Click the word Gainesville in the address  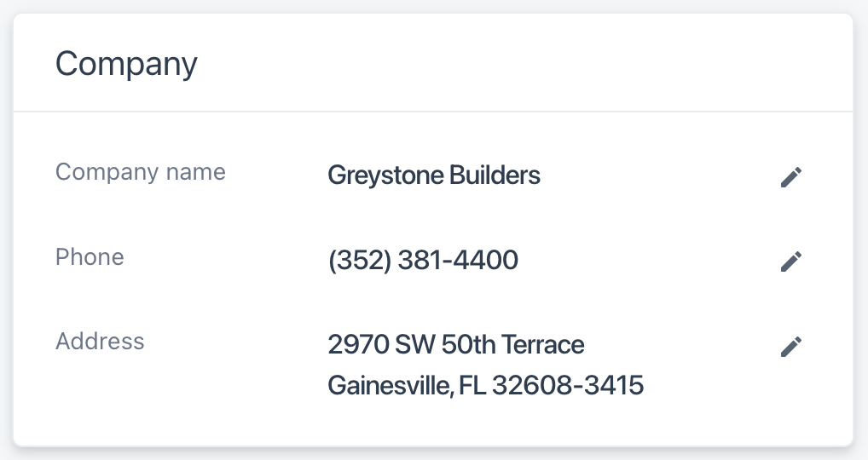point(390,386)
